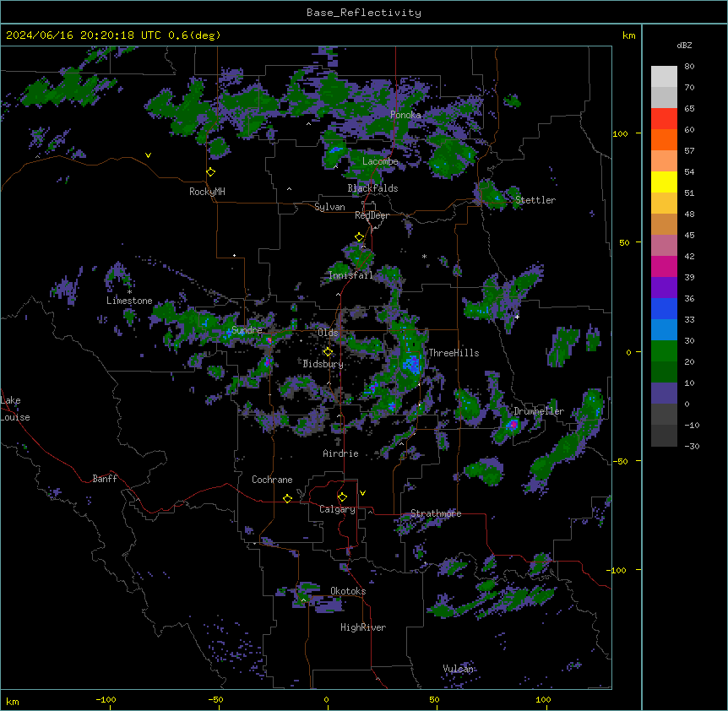The height and width of the screenshot is (711, 728).
Task: Click the Ponoka city label
Action: [x=405, y=115]
